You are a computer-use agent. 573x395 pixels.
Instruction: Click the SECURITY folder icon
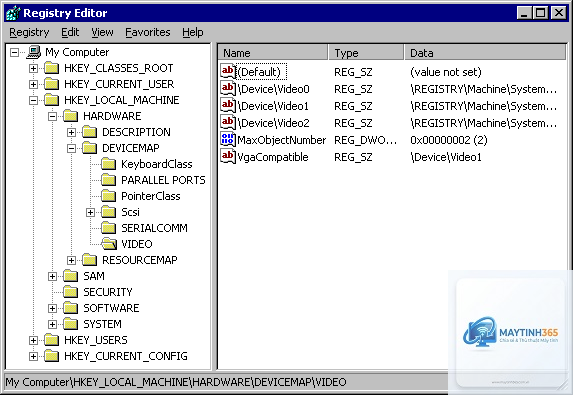[x=71, y=292]
